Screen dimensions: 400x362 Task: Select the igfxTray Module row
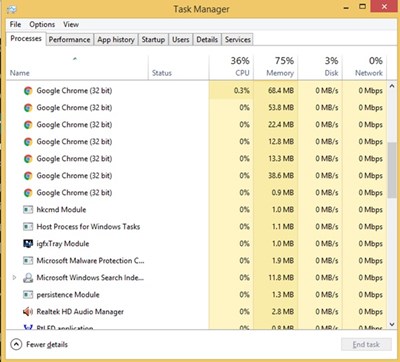pyautogui.click(x=197, y=244)
